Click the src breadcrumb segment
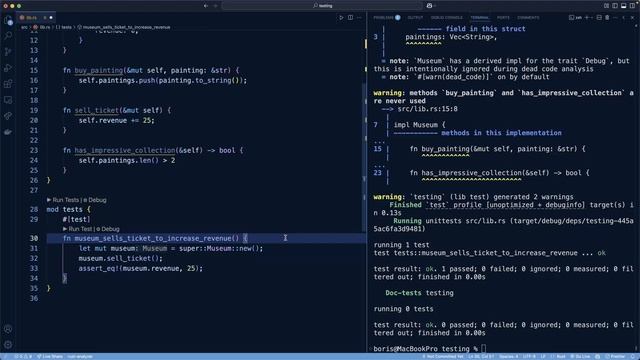 point(24,27)
